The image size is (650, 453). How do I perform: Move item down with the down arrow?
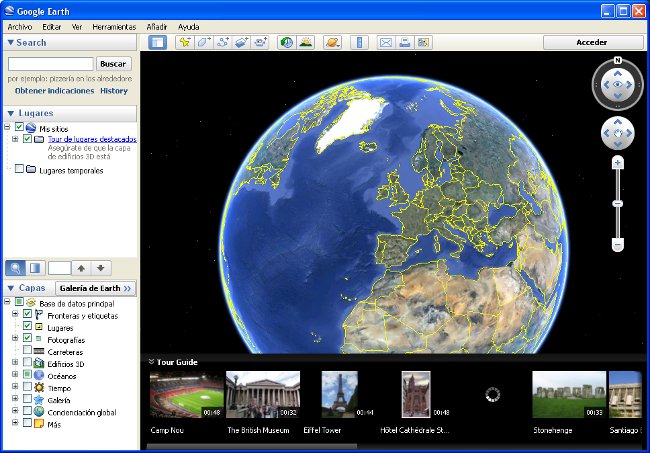101,268
